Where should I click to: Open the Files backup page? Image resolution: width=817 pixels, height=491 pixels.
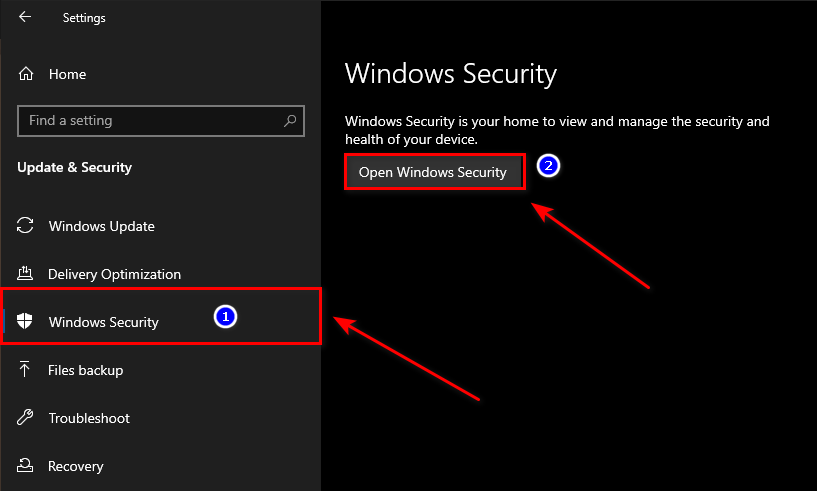[x=85, y=370]
